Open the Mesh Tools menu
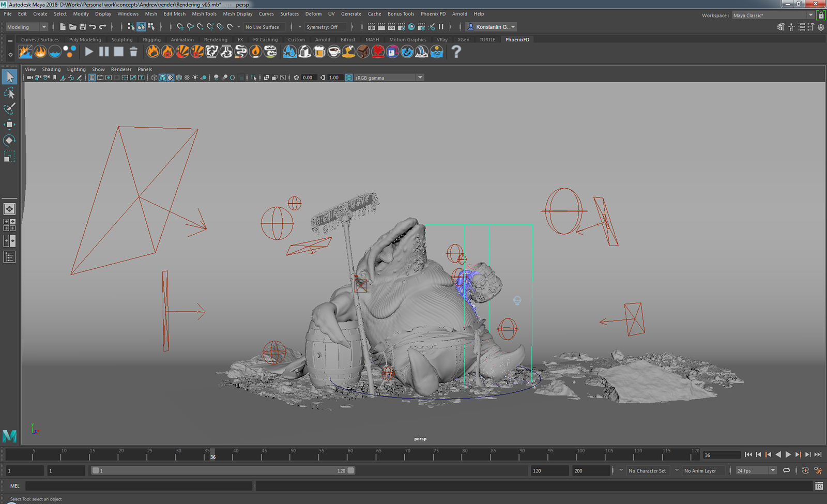 click(x=204, y=14)
